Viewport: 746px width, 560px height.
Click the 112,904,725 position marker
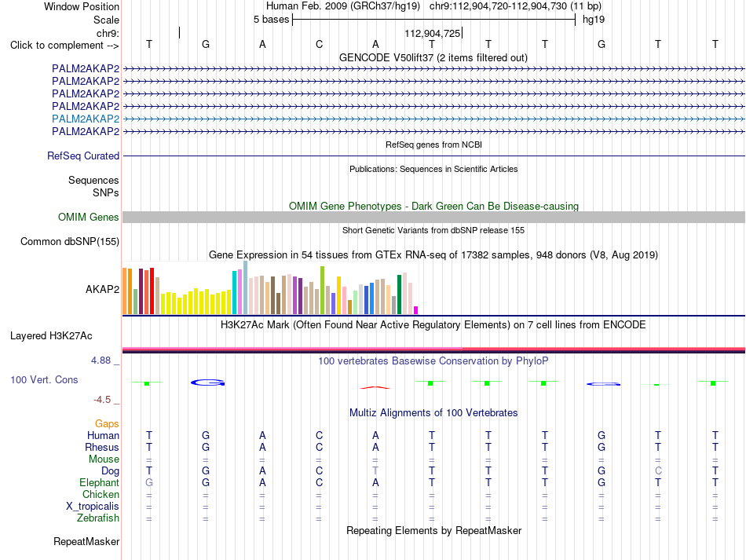pos(433,33)
